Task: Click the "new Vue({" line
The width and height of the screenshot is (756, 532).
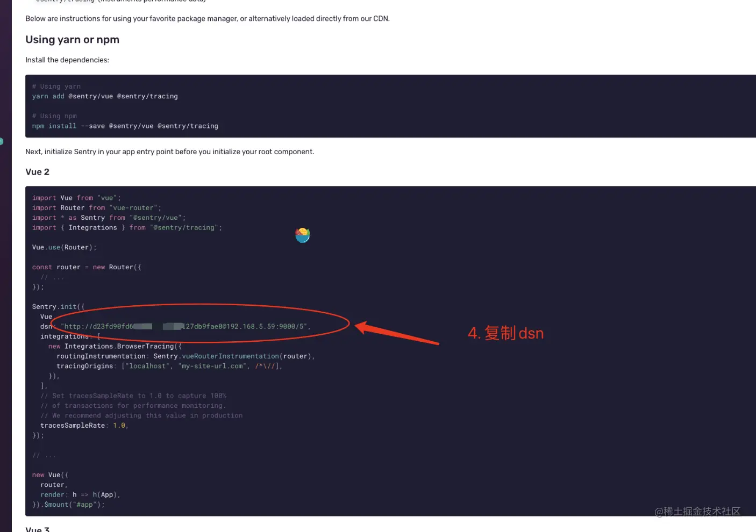Action: 50,475
